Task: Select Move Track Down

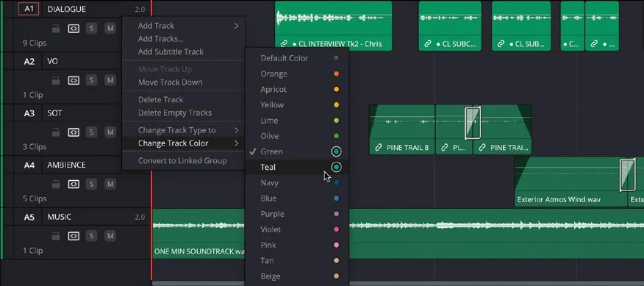Action: click(184, 82)
